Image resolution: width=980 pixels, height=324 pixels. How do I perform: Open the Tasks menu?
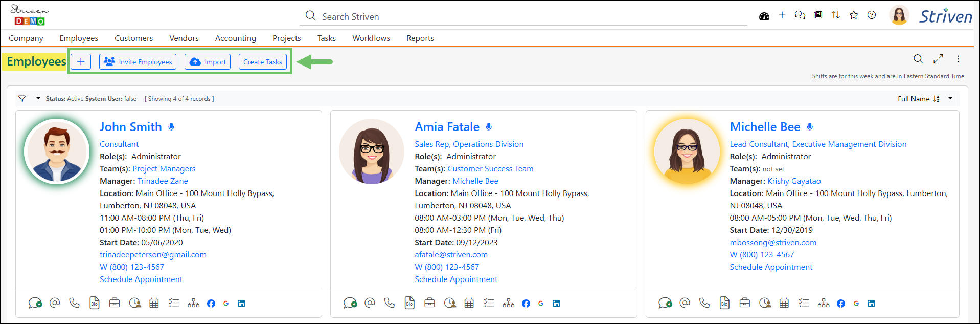click(327, 38)
